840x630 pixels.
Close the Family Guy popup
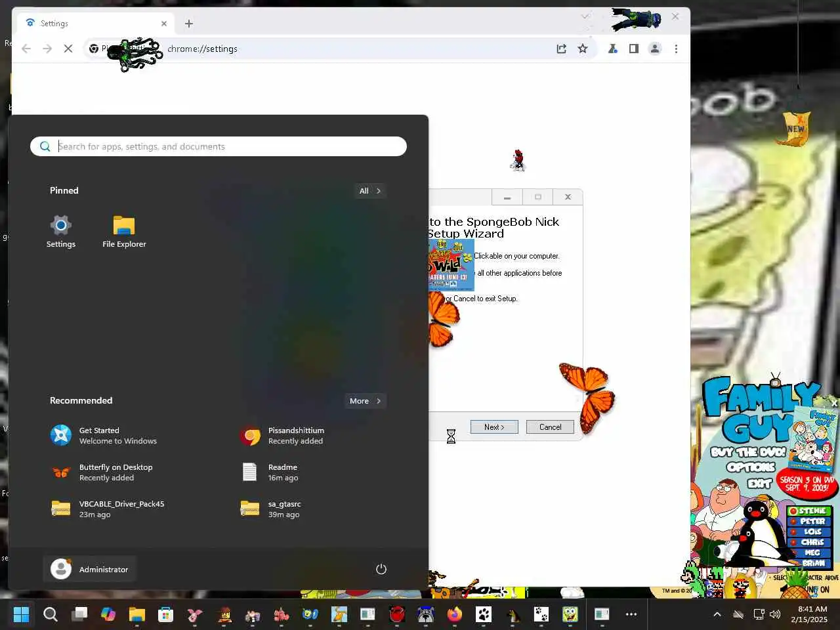coord(834,403)
